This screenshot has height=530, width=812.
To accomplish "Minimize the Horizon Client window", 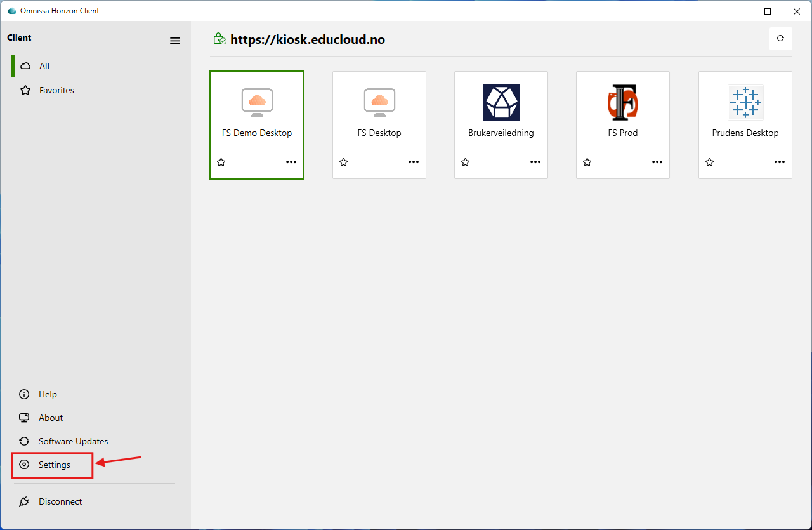I will 738,11.
